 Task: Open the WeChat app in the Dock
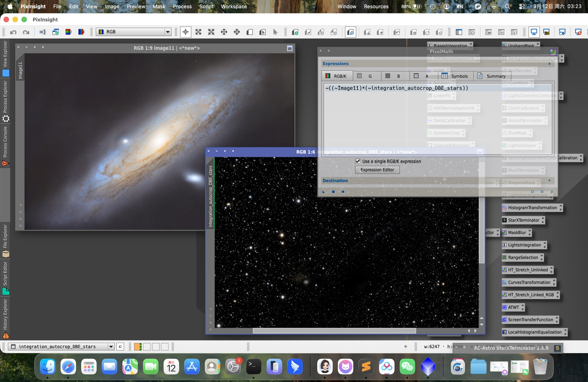pos(407,367)
